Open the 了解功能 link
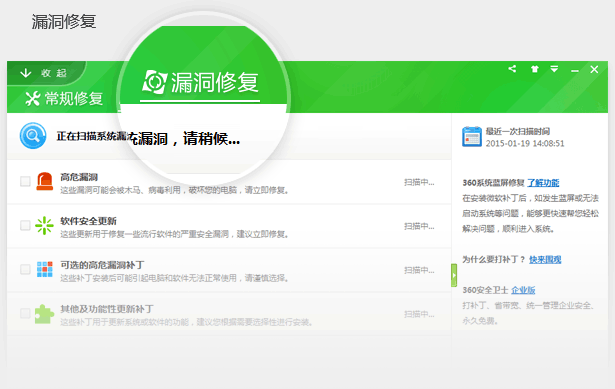This screenshot has width=615, height=389. (x=543, y=183)
